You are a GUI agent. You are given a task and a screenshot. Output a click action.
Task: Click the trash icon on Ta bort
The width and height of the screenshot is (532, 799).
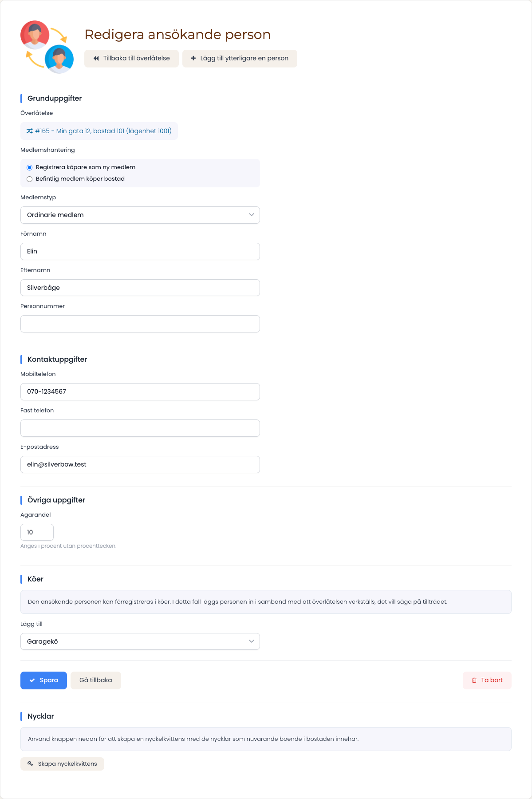(x=474, y=680)
